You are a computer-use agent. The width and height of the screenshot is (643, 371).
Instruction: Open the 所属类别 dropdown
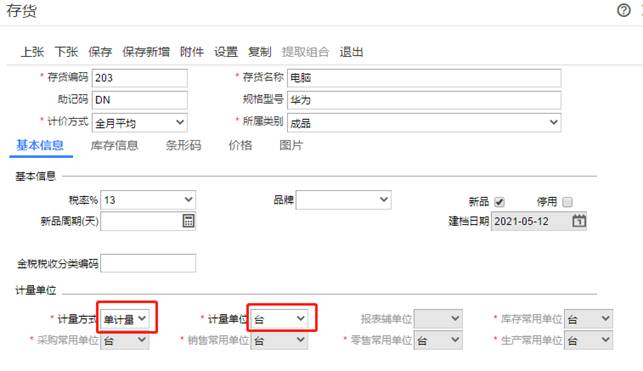pyautogui.click(x=424, y=122)
